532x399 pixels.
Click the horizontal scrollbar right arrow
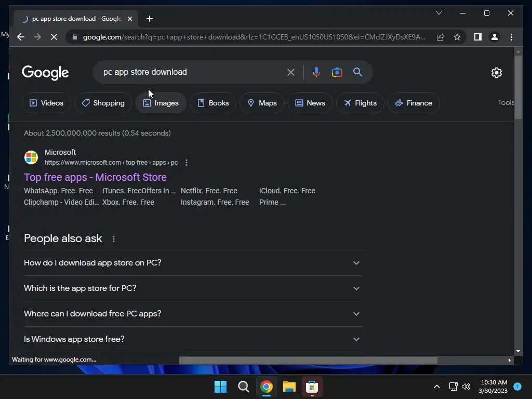[509, 361]
